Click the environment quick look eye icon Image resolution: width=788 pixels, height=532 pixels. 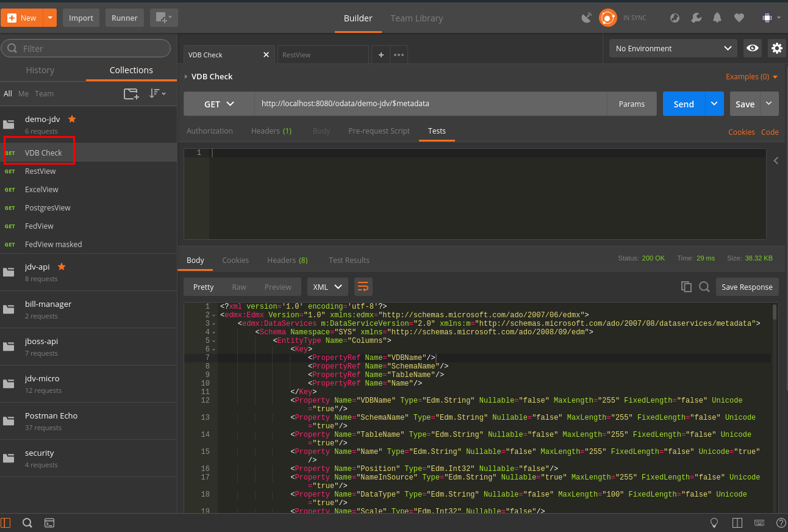pyautogui.click(x=753, y=48)
